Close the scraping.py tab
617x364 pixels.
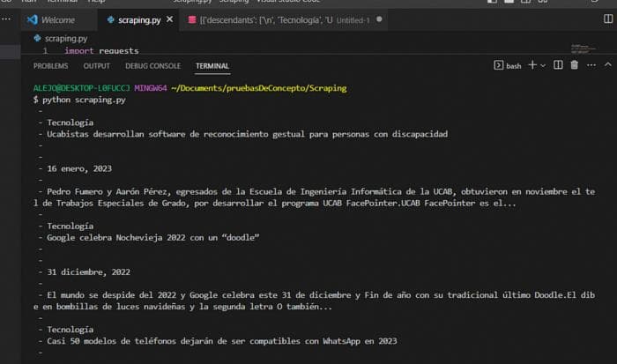point(169,19)
